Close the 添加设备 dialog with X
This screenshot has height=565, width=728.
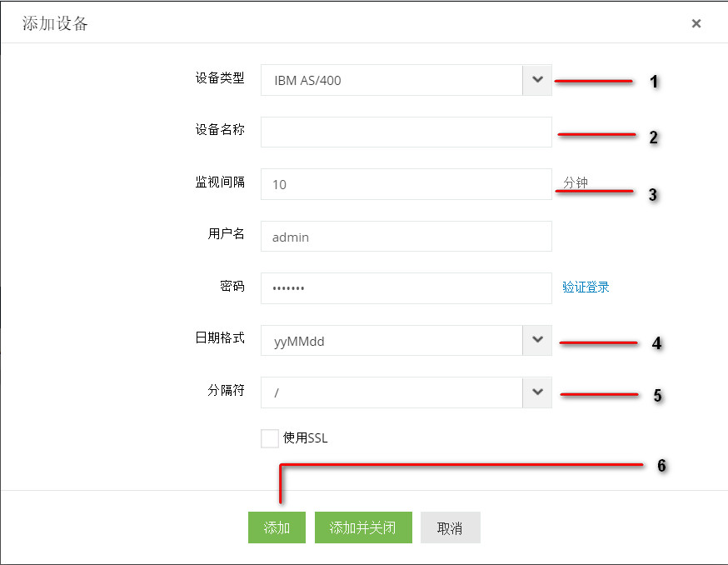696,24
